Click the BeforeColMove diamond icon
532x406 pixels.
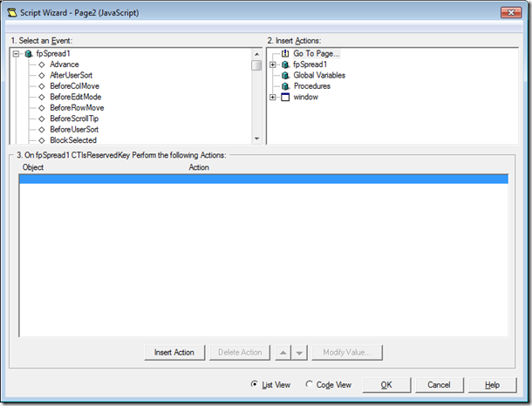[42, 86]
